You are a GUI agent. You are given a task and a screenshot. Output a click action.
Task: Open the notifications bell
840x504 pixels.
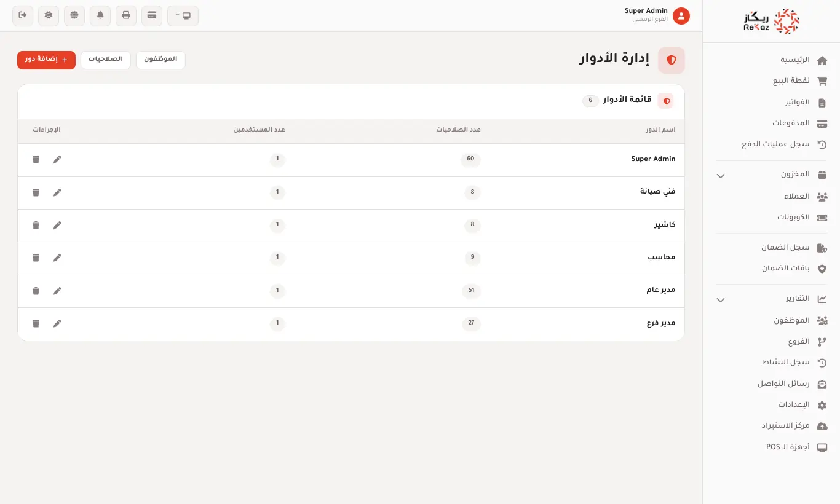pyautogui.click(x=100, y=15)
